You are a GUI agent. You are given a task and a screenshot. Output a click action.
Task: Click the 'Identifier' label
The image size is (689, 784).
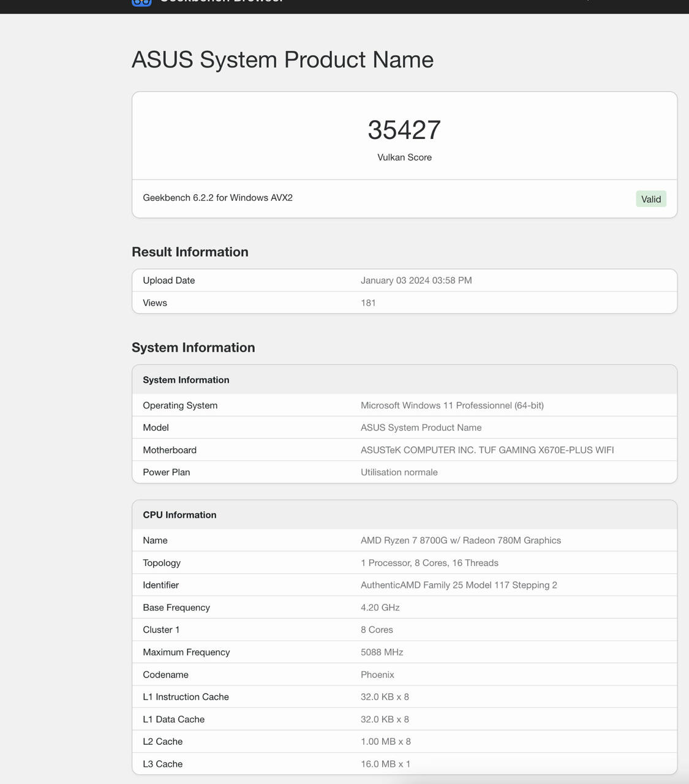point(161,585)
